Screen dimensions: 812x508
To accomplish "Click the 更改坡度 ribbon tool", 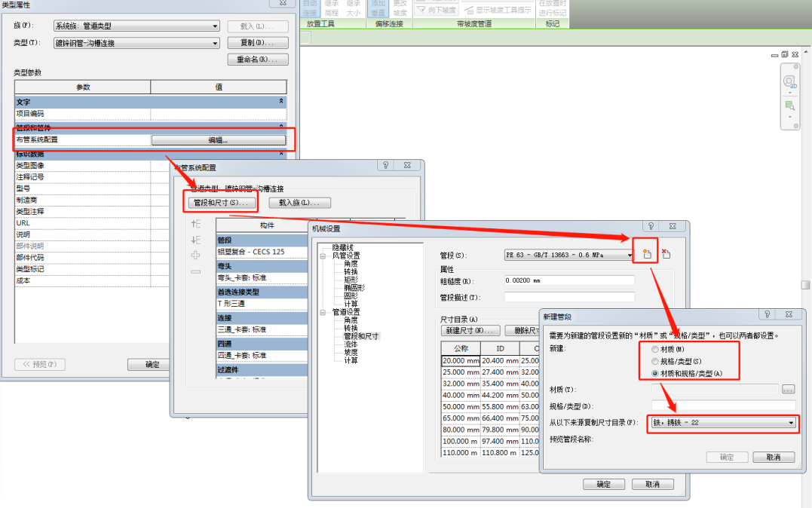I will click(x=400, y=8).
